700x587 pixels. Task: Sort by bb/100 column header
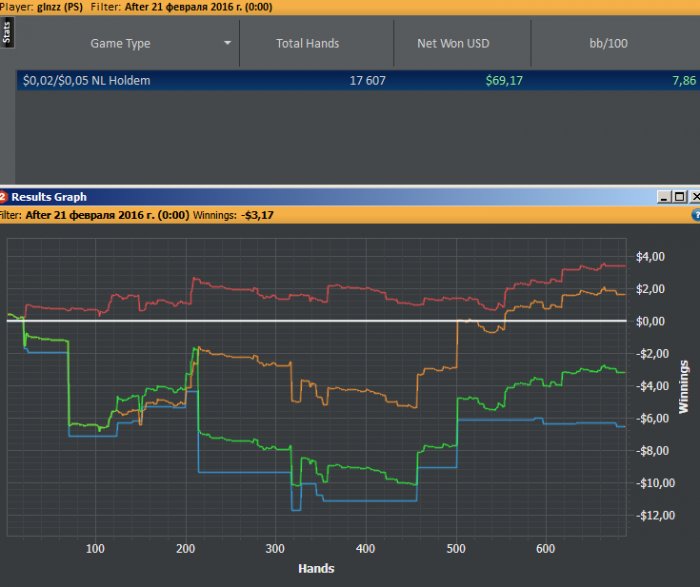(607, 44)
